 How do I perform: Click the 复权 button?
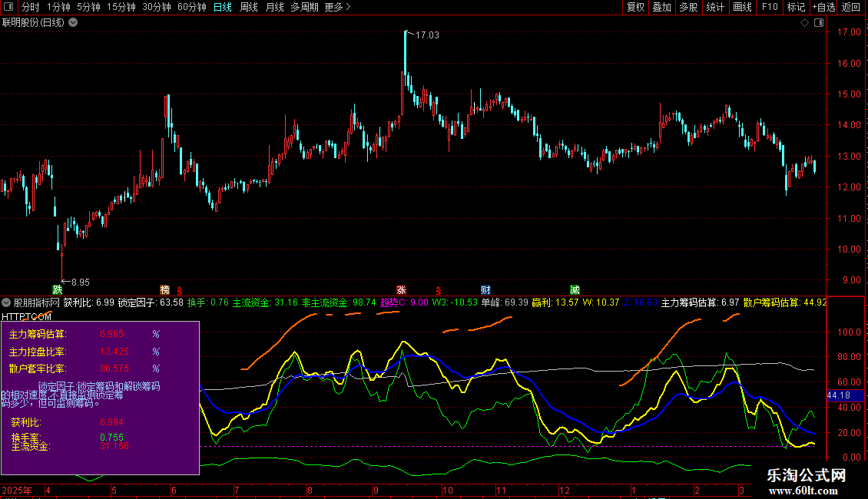[635, 8]
